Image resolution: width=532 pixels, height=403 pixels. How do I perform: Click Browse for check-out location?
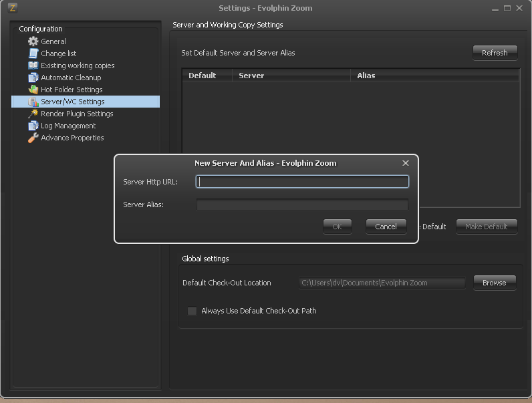[x=495, y=283]
